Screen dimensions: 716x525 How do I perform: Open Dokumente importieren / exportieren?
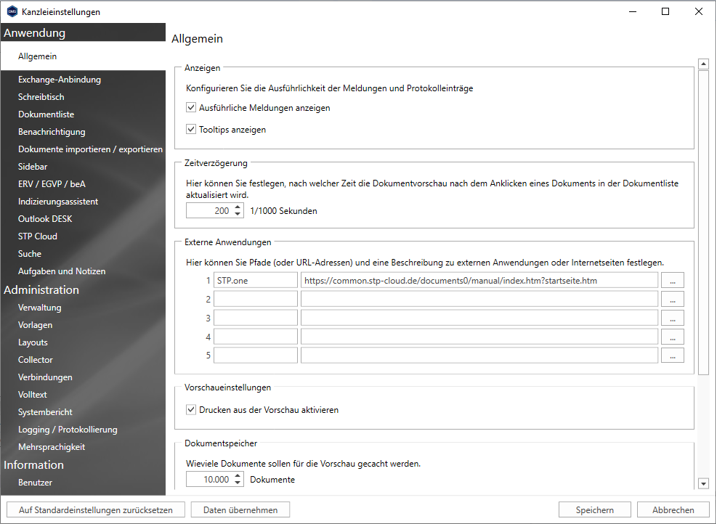tap(90, 149)
